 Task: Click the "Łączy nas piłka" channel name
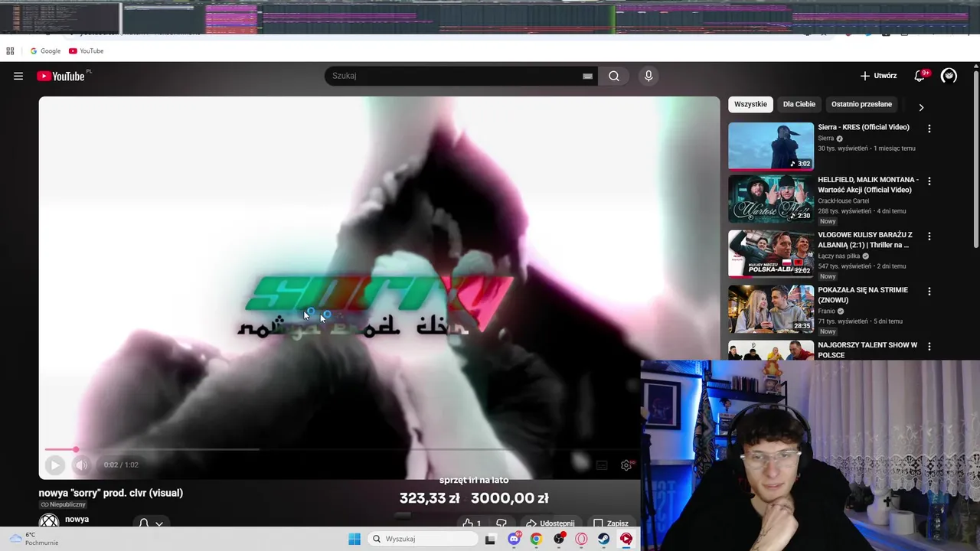[839, 256]
